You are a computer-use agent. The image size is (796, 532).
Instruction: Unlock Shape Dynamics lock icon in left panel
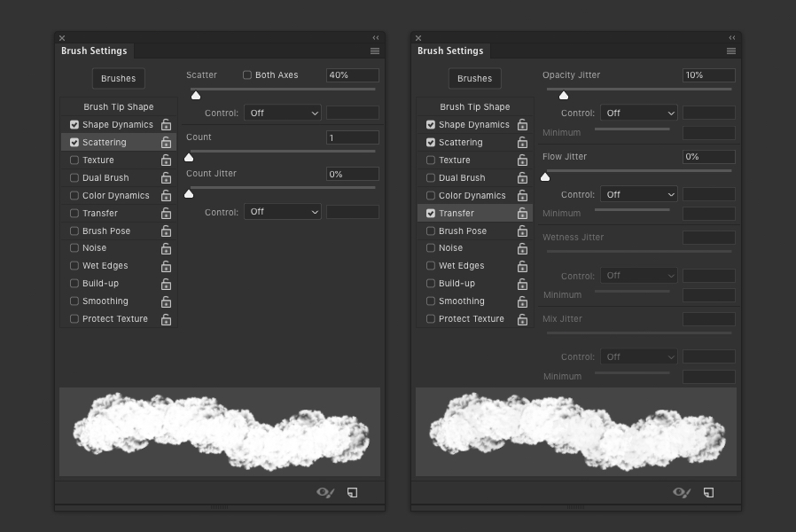pos(166,124)
